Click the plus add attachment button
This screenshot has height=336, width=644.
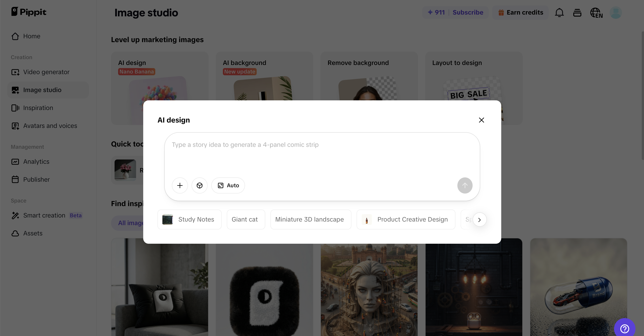click(180, 185)
